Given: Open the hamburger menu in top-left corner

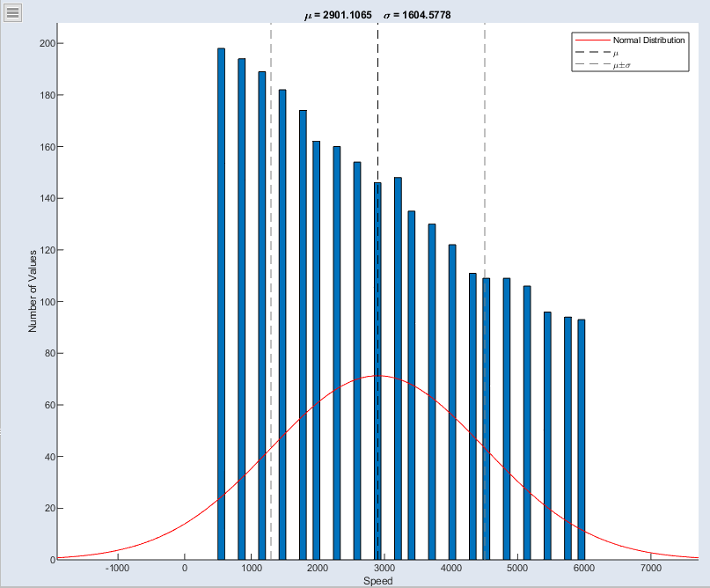Looking at the screenshot, I should (x=13, y=12).
